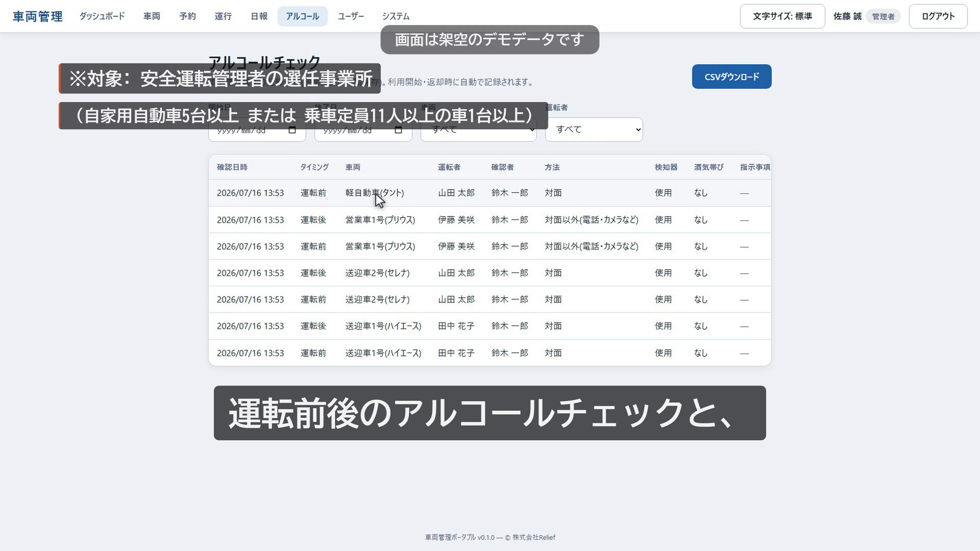Open the 日報 nav tab

tap(259, 16)
